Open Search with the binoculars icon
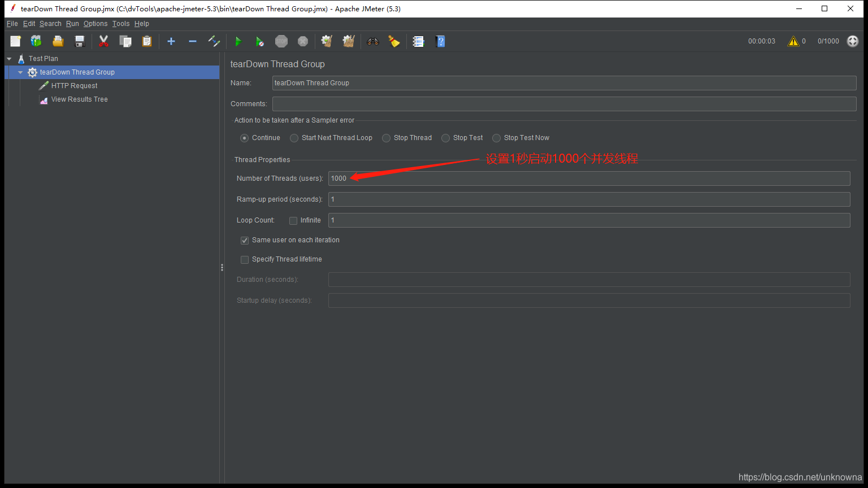The image size is (868, 488). point(373,41)
